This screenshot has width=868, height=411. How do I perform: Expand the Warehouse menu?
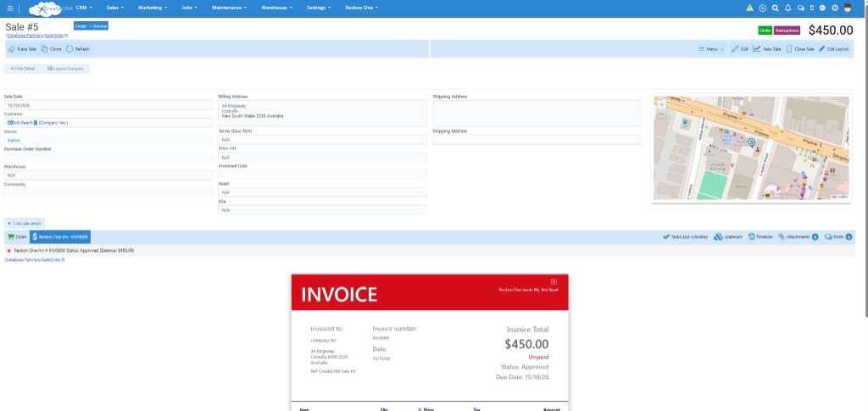(x=276, y=8)
